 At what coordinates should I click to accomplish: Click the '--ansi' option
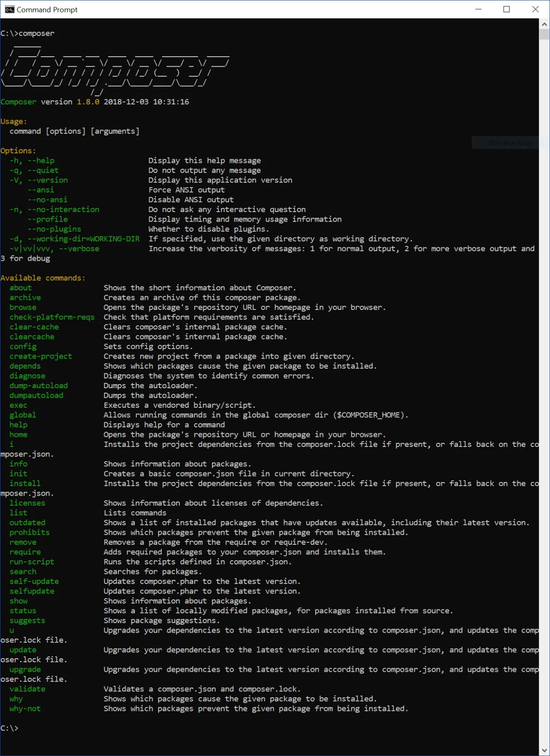41,190
